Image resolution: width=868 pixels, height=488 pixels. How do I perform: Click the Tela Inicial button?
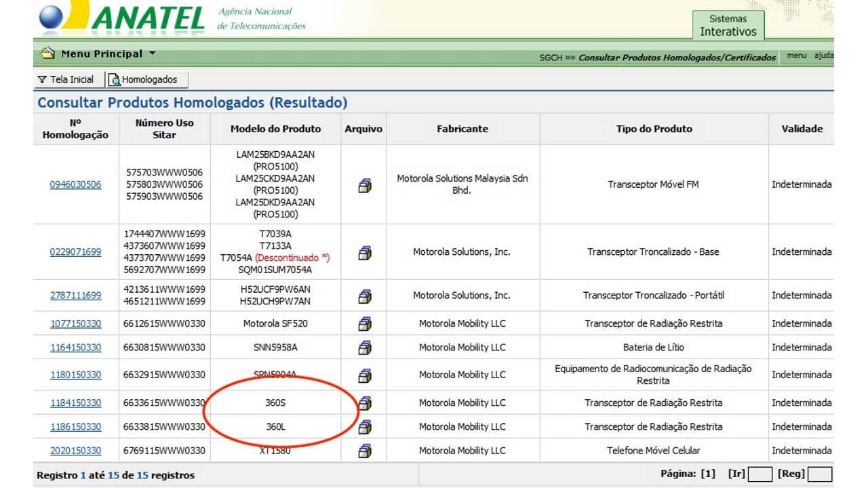pos(66,79)
